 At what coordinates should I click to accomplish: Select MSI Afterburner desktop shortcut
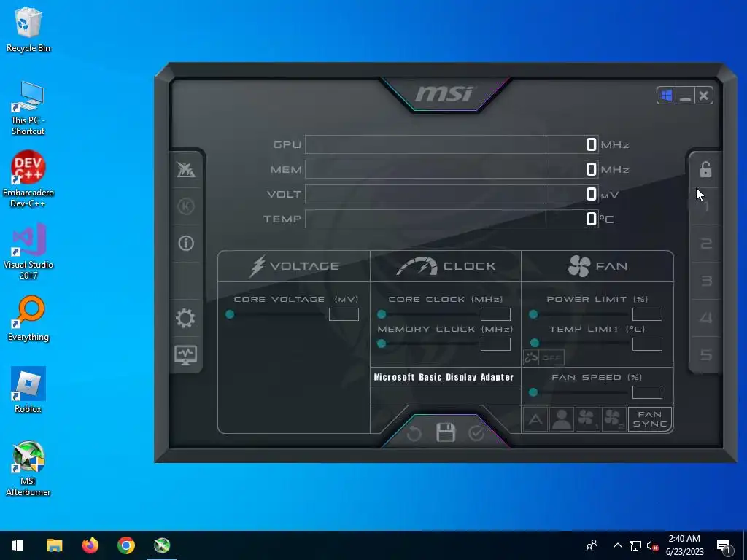tap(28, 469)
